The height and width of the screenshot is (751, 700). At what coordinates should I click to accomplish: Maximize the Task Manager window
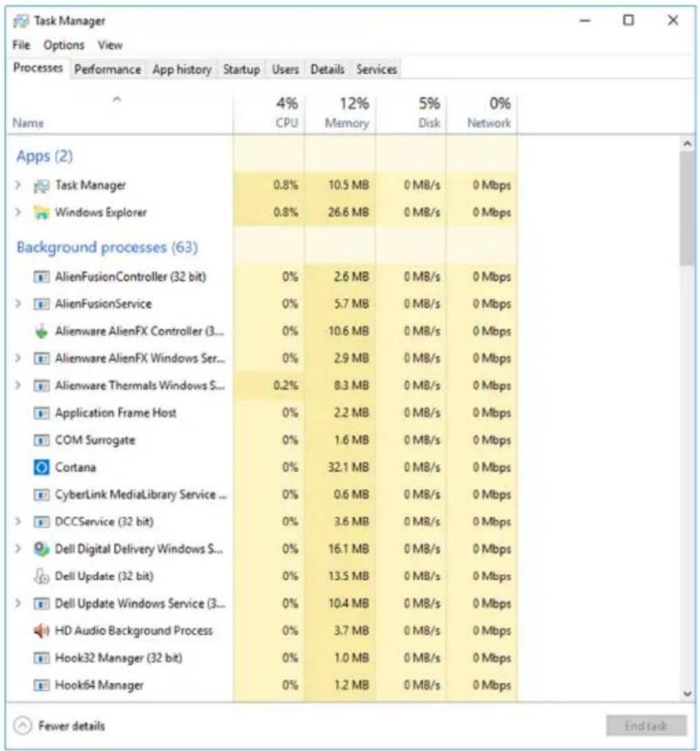[628, 21]
